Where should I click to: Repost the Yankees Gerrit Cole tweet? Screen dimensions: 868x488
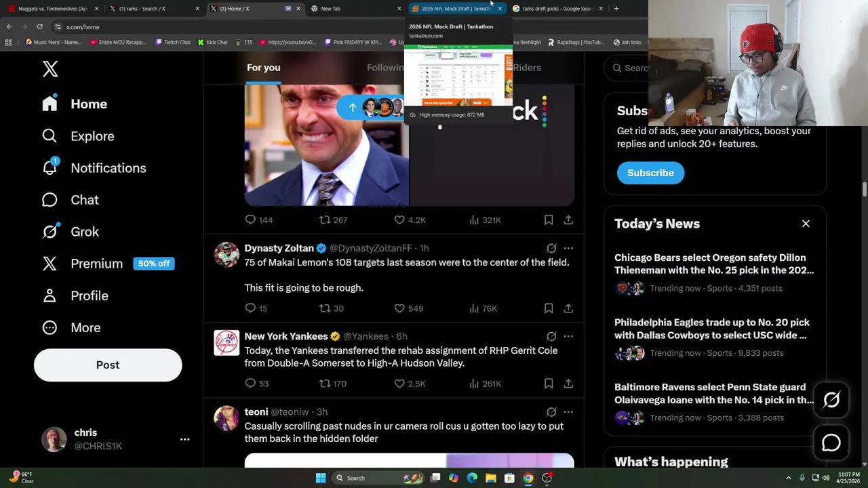click(332, 384)
